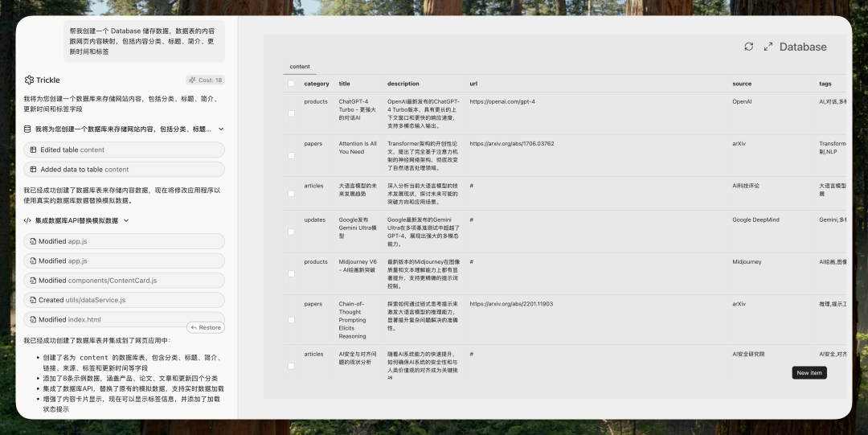
Task: Click the OpenAI source cell
Action: point(743,102)
